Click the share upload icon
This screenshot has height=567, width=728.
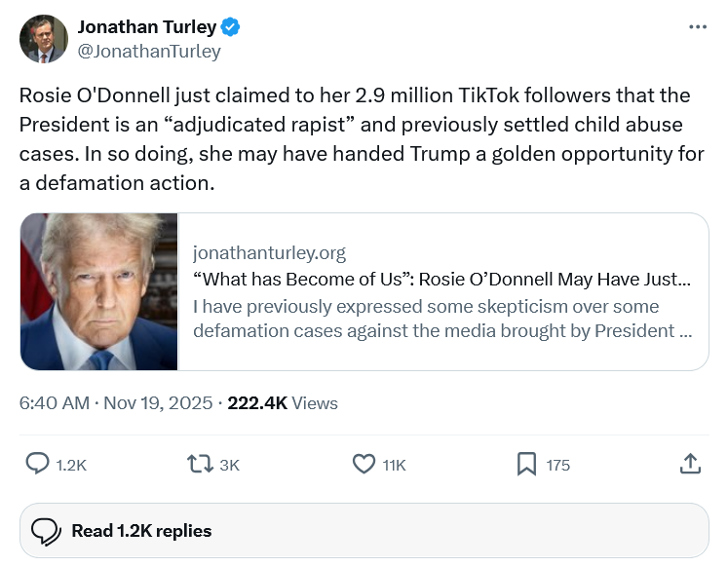(x=689, y=465)
